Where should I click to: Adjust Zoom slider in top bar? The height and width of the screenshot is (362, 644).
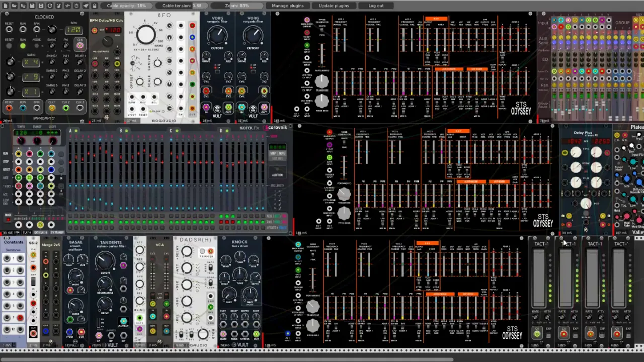click(x=236, y=6)
